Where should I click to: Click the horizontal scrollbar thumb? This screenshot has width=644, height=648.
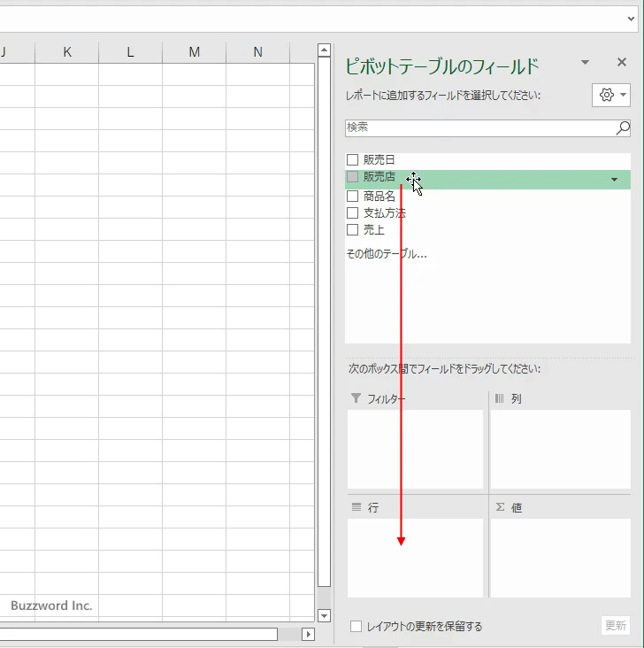point(138,634)
